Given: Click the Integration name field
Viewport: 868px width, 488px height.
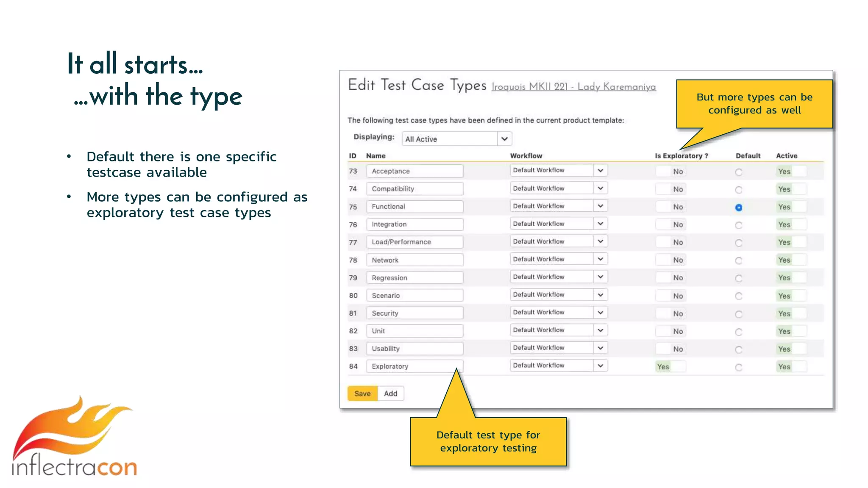Looking at the screenshot, I should (x=415, y=225).
